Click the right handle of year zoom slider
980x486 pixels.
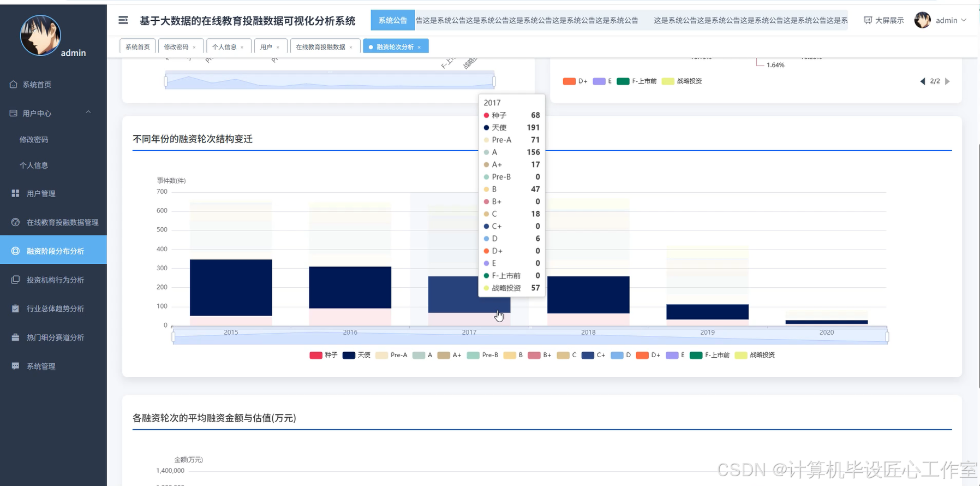tap(887, 337)
